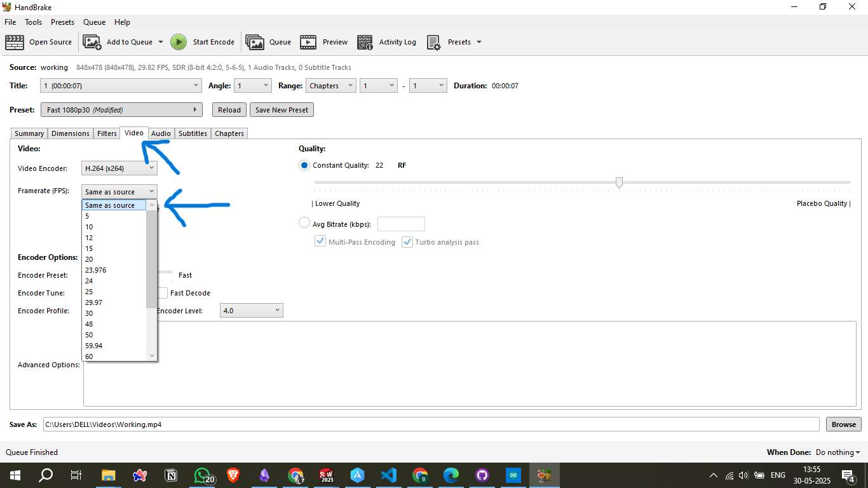Open the Fast 1080p30 preset selector

point(121,110)
